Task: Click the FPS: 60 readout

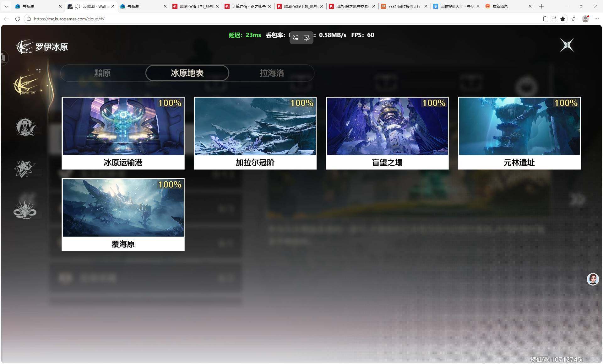Action: pyautogui.click(x=363, y=35)
